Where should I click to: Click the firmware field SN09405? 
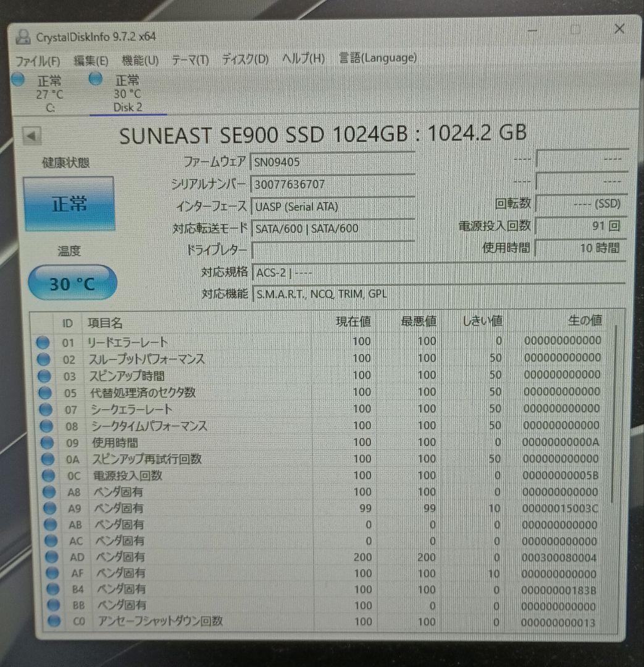pos(333,162)
